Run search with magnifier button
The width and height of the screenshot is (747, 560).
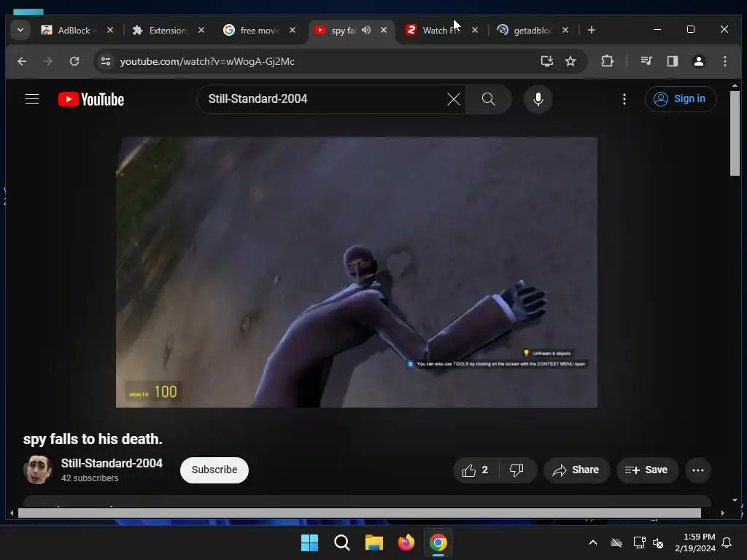[x=488, y=99]
